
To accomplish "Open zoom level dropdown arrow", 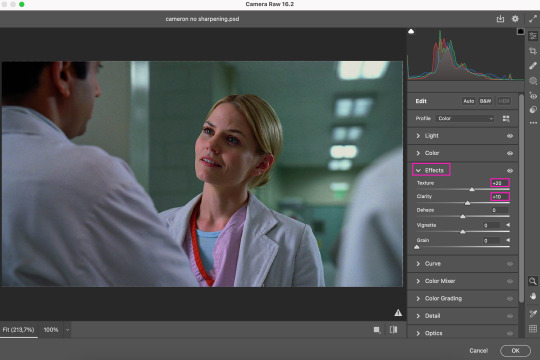I will 67,330.
